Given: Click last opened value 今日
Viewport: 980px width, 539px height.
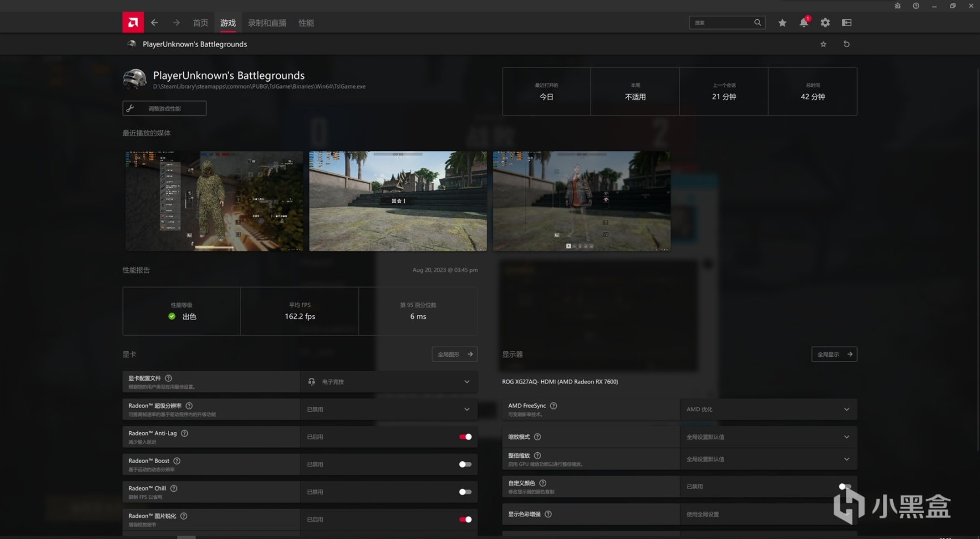Looking at the screenshot, I should pos(546,97).
